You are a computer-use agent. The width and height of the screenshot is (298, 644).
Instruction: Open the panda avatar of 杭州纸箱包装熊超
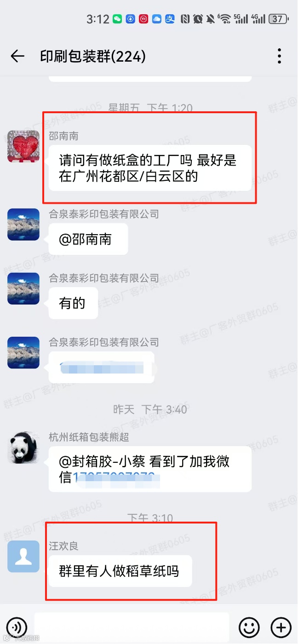tap(23, 448)
